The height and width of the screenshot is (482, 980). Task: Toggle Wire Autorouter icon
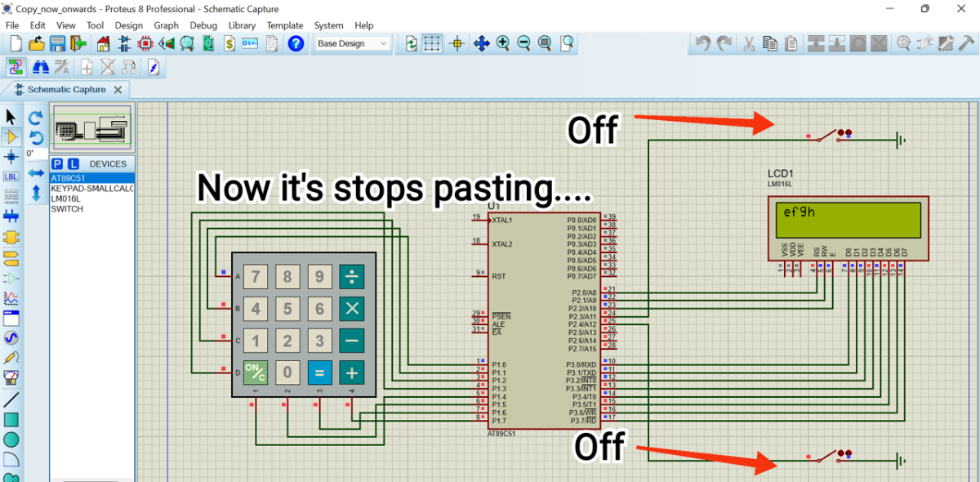16,67
